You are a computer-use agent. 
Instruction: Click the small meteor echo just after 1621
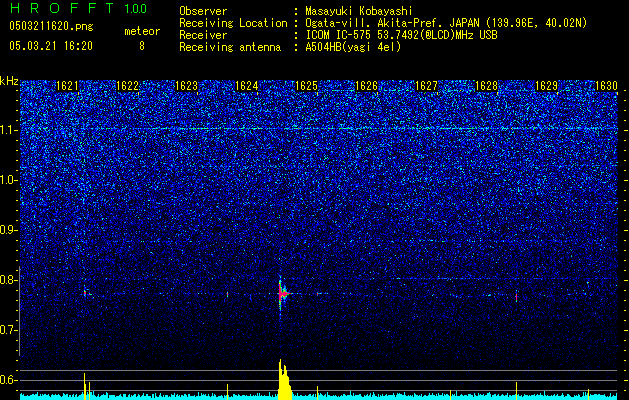coord(85,293)
